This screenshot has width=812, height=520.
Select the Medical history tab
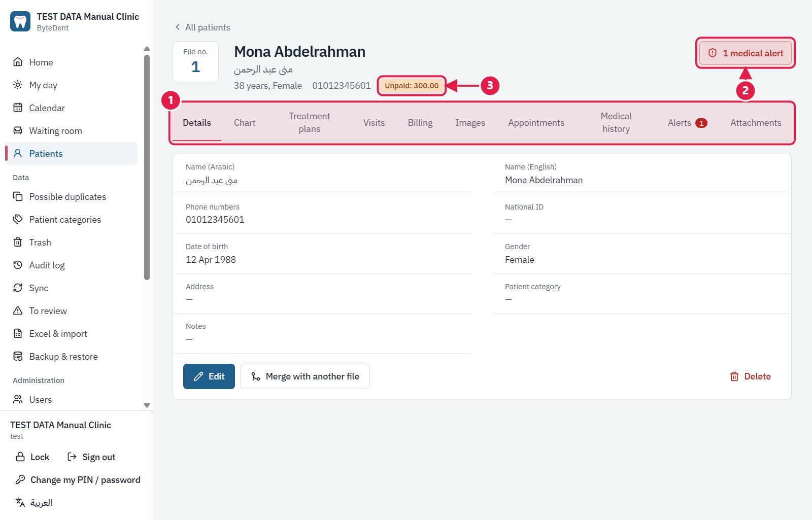[x=616, y=123]
